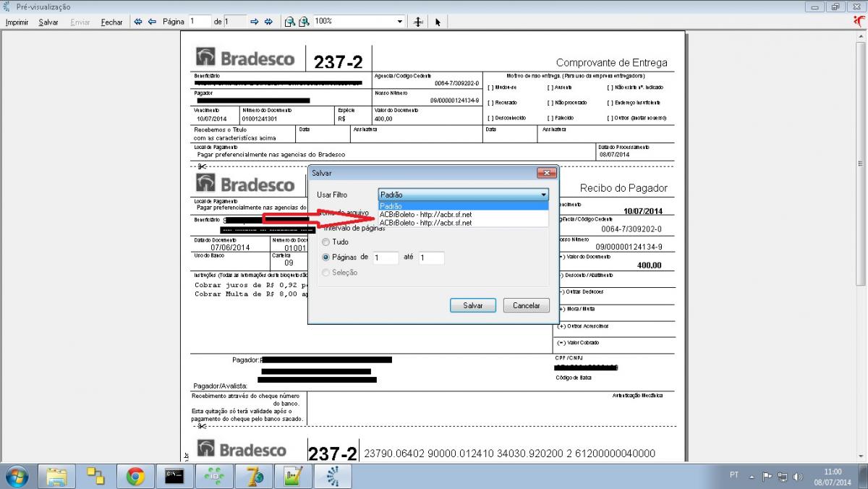
Task: Click the vertical scrollbar thumb of the preview
Action: point(861,163)
